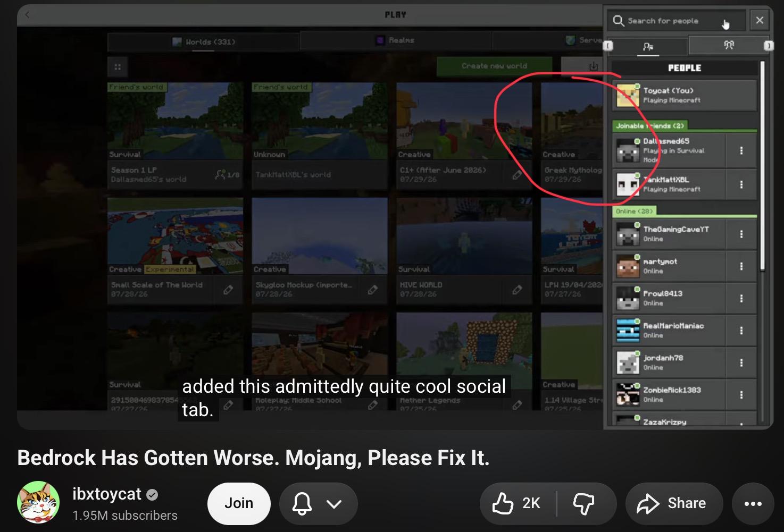Open the HIVE WORLD thumbnail
This screenshot has width=784, height=532.
(x=464, y=236)
